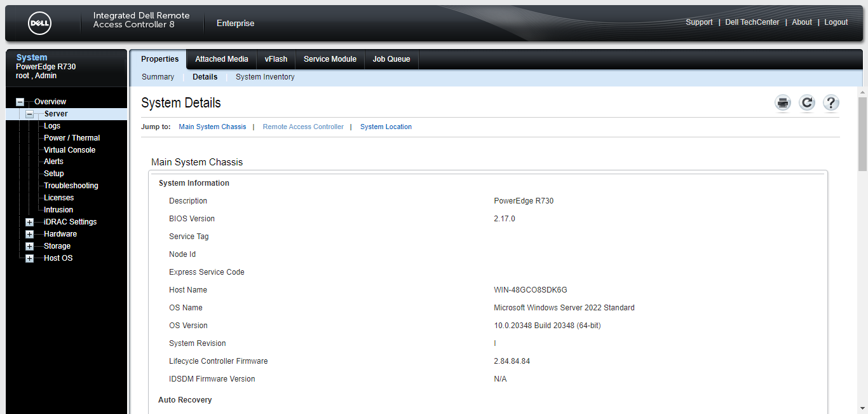Open Alerts in the sidebar
This screenshot has height=414, width=868.
53,162
